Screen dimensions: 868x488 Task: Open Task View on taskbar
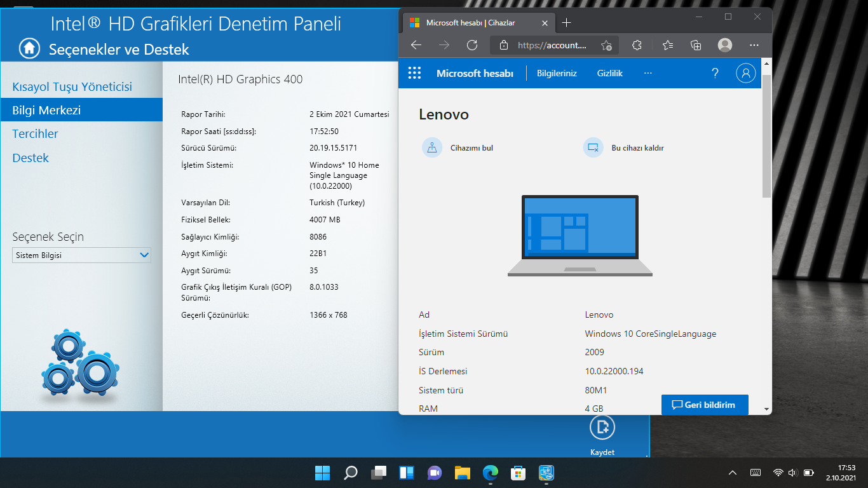379,473
